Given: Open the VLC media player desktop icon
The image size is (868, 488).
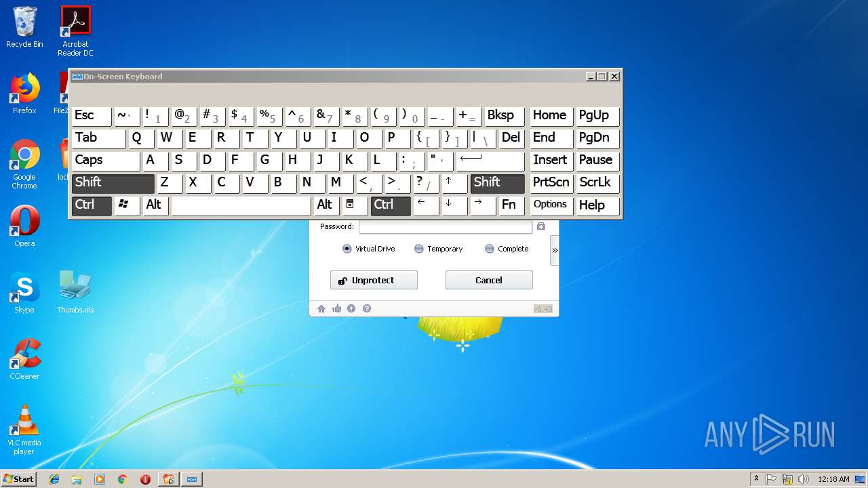Looking at the screenshot, I should [24, 430].
